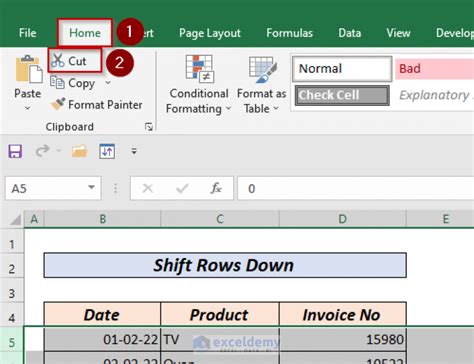The height and width of the screenshot is (364, 474).
Task: Open the Formulas tab
Action: [x=289, y=33]
